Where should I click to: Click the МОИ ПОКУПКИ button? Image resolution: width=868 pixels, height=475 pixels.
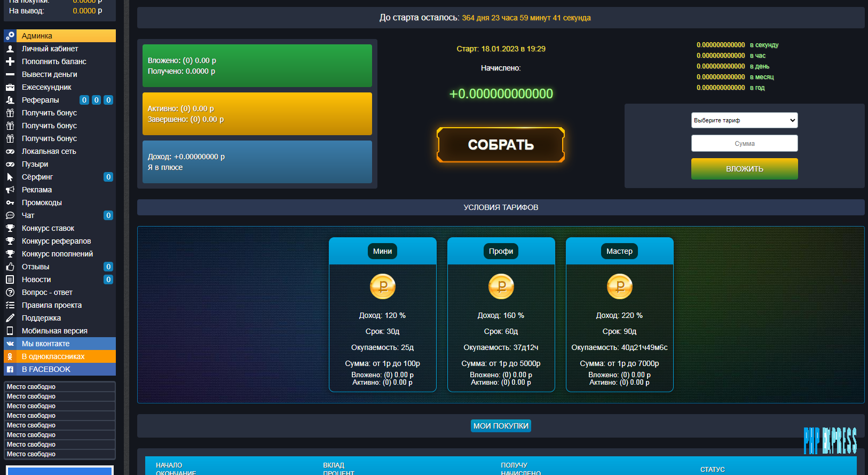coord(501,426)
